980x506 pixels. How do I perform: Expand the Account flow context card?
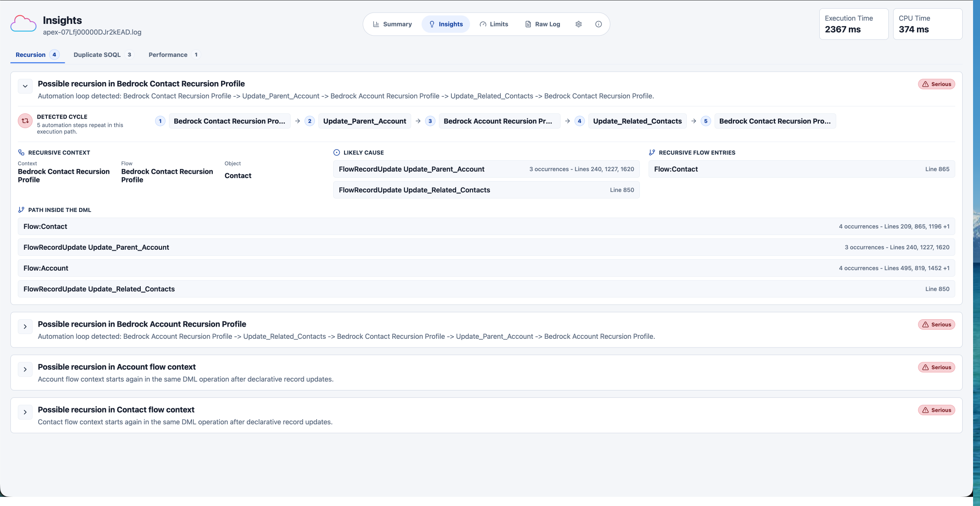tap(25, 369)
